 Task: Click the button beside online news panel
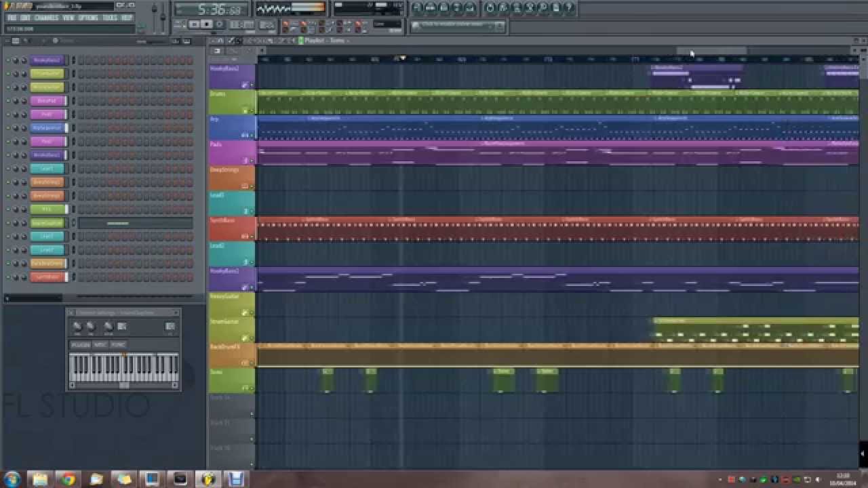pos(500,26)
